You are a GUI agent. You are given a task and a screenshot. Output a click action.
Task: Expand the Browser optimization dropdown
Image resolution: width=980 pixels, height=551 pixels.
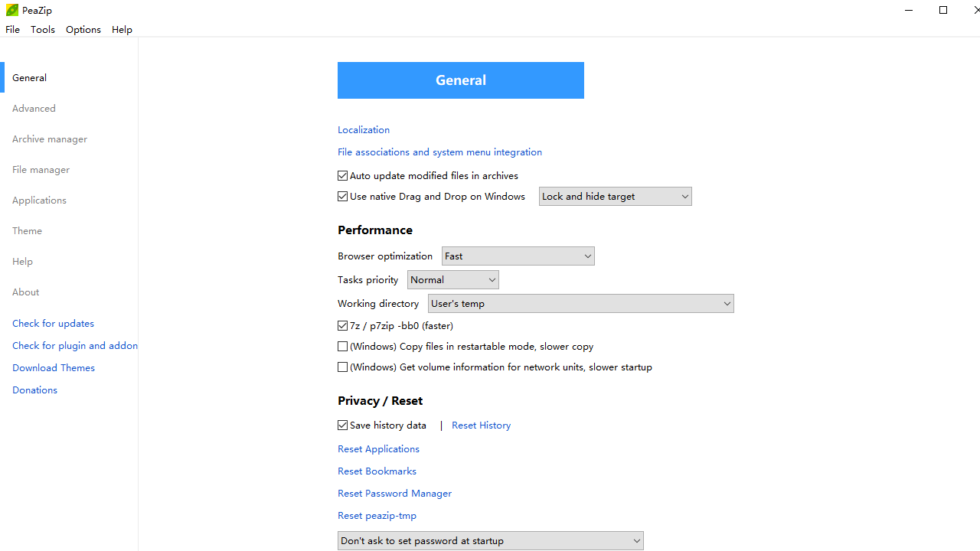pos(518,256)
